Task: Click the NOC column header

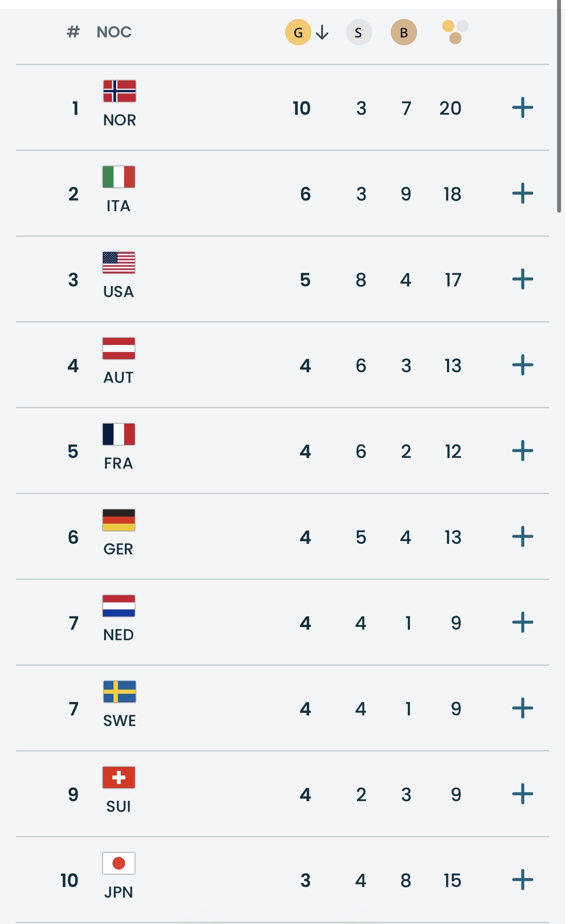Action: point(114,32)
